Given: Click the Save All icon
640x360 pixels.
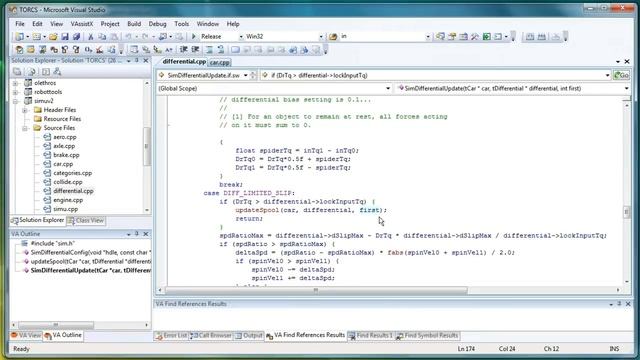Looking at the screenshot, I should tap(76, 37).
